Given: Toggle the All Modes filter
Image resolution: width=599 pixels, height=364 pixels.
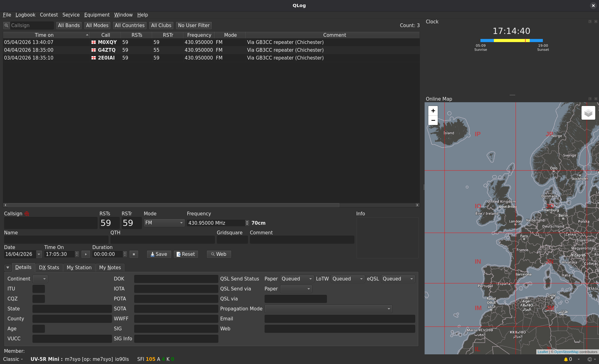Looking at the screenshot, I should click(97, 26).
